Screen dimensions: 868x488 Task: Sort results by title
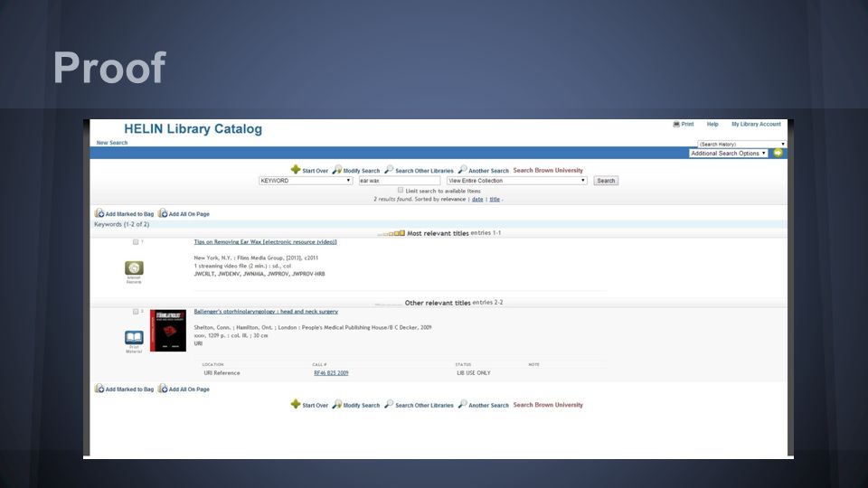(495, 199)
